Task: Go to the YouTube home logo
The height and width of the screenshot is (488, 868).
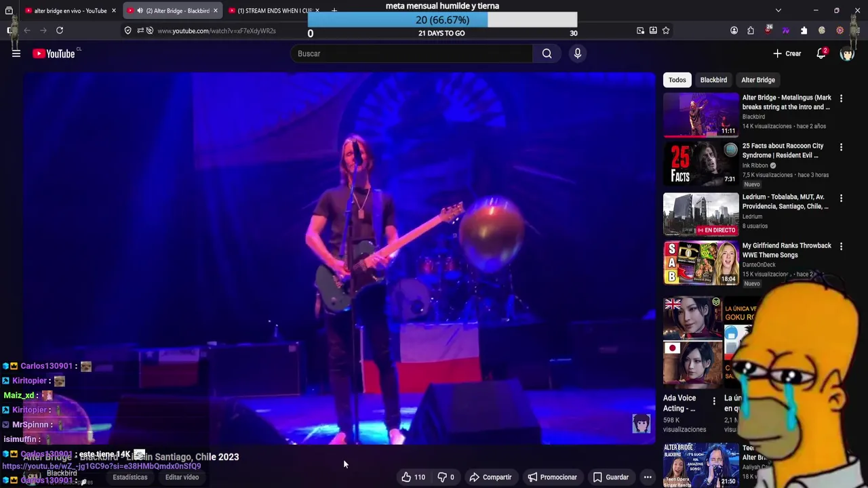Action: point(54,54)
